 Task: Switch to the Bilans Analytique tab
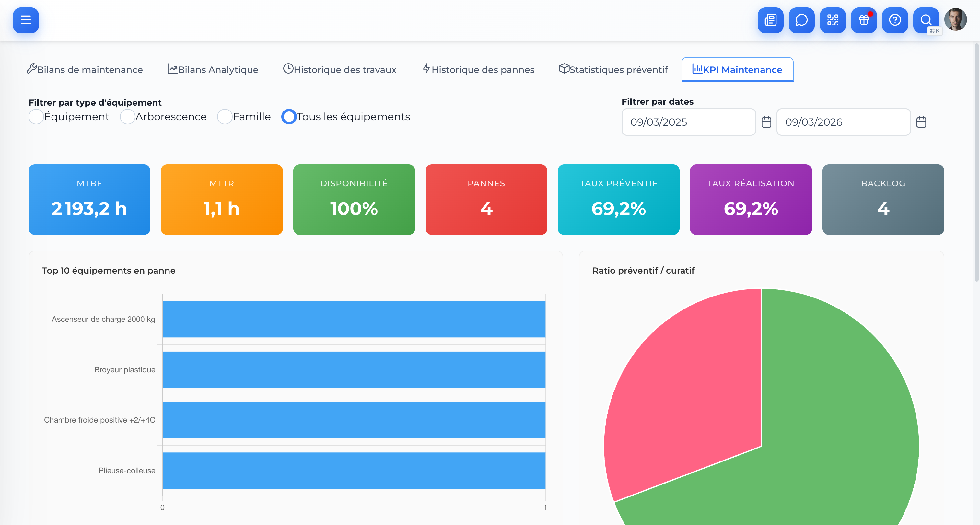213,69
